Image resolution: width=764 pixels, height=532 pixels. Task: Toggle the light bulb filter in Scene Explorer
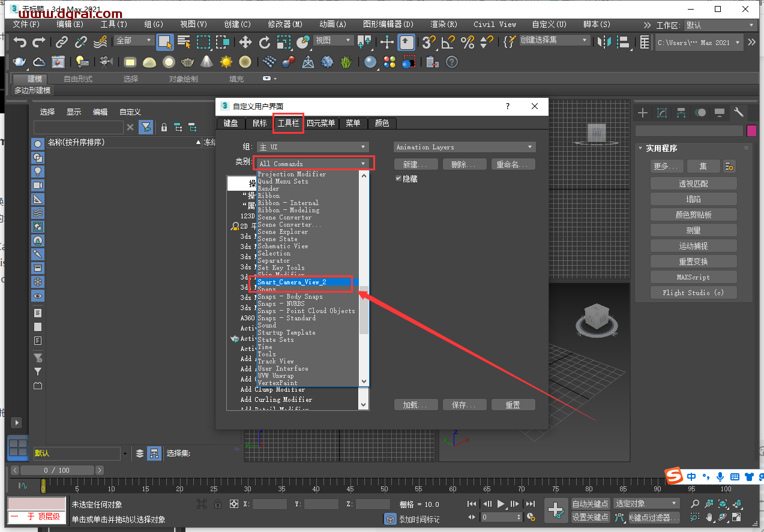(38, 172)
